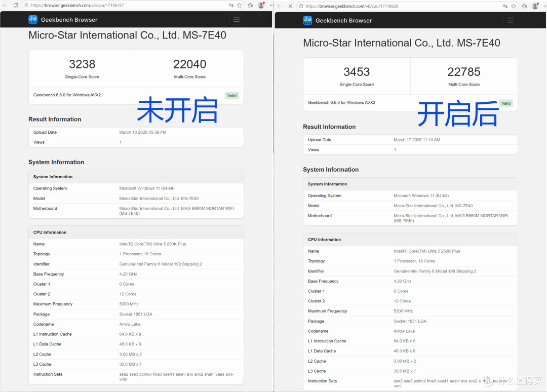Click the Instruction Sets value on the left page

click(177, 377)
